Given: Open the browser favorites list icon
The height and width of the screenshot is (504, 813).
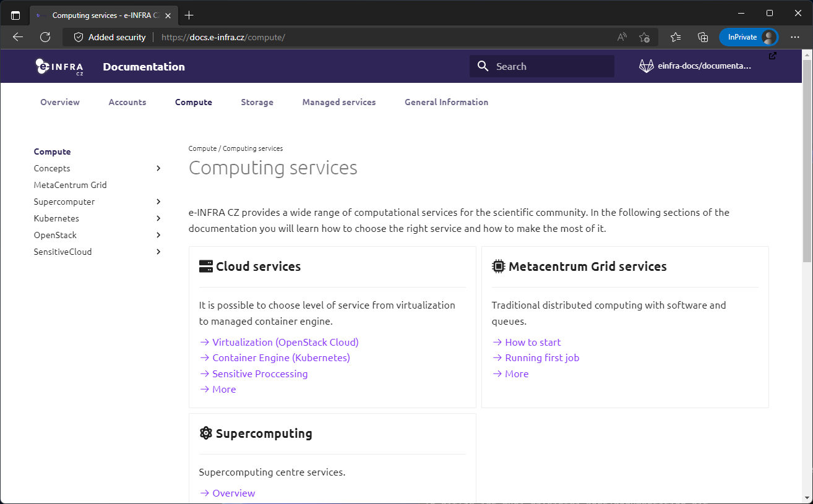Looking at the screenshot, I should tap(676, 37).
